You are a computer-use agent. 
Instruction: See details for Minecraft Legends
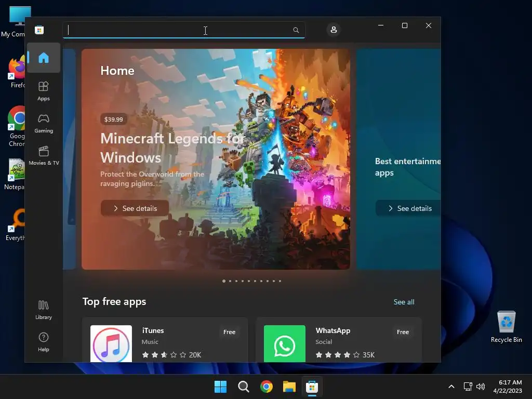coord(135,208)
